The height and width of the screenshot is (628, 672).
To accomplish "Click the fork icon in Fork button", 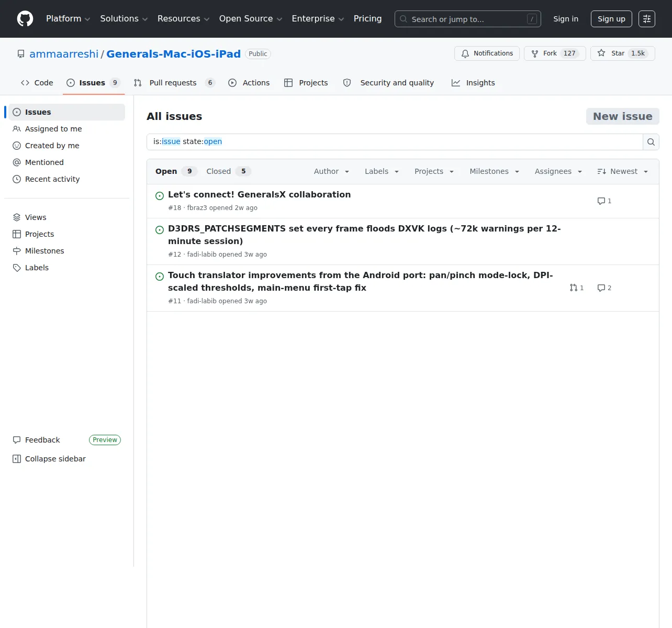I will tap(535, 53).
